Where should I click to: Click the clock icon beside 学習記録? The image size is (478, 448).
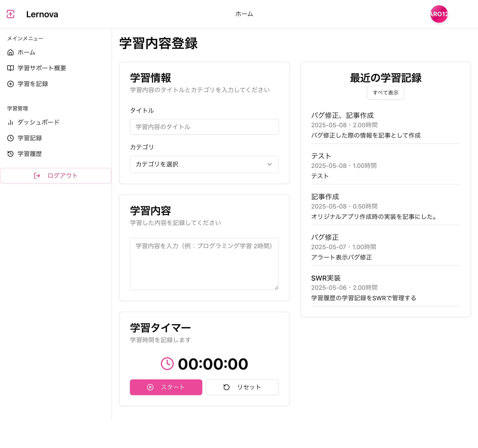[x=10, y=138]
